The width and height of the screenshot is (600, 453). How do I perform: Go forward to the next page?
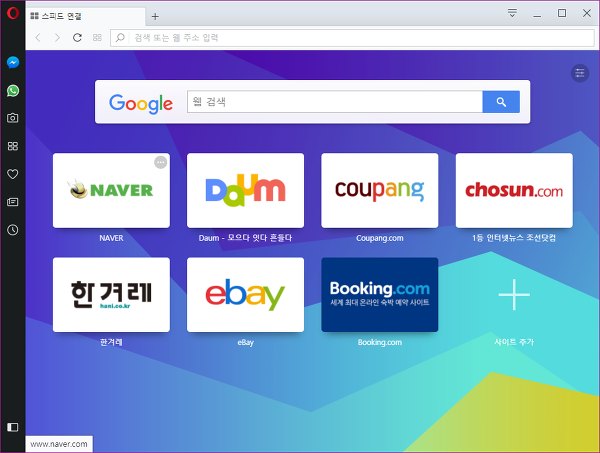click(57, 37)
